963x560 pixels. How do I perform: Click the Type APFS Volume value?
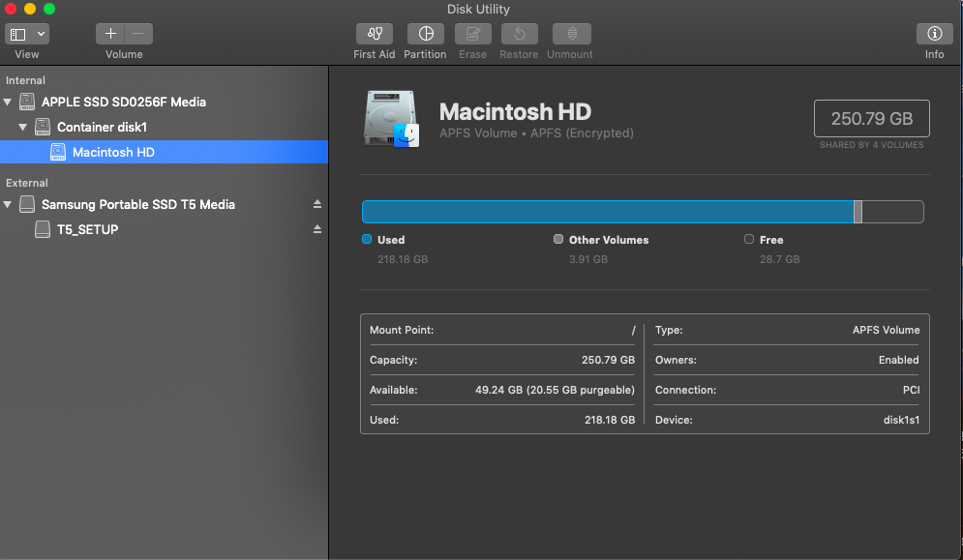[886, 330]
